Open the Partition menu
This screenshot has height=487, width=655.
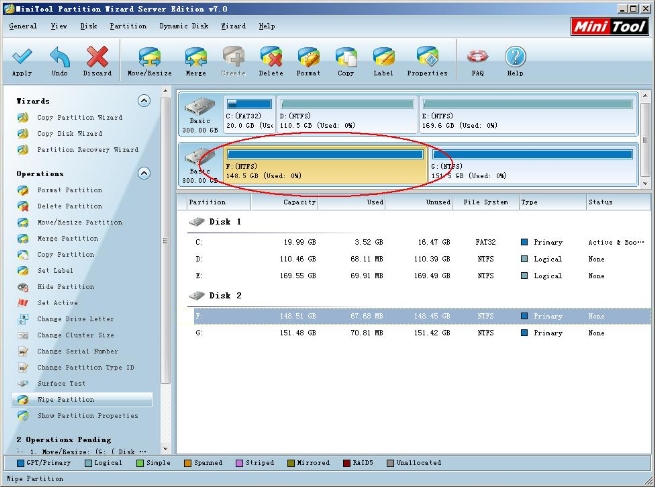click(128, 26)
